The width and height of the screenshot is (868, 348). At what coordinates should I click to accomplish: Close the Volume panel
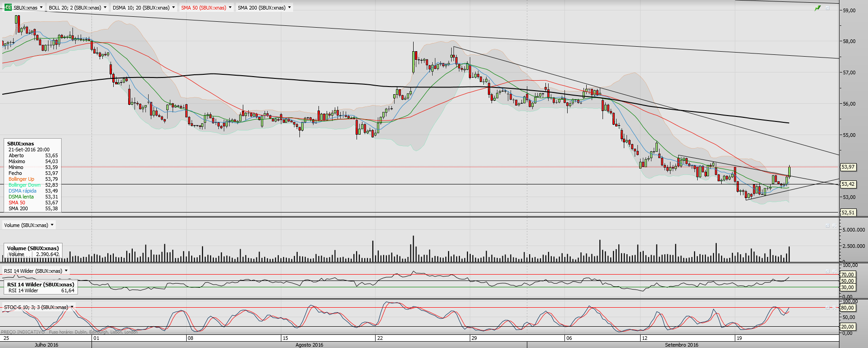(834, 225)
